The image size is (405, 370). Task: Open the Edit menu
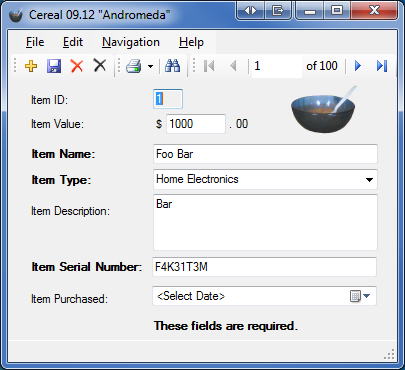(x=73, y=42)
